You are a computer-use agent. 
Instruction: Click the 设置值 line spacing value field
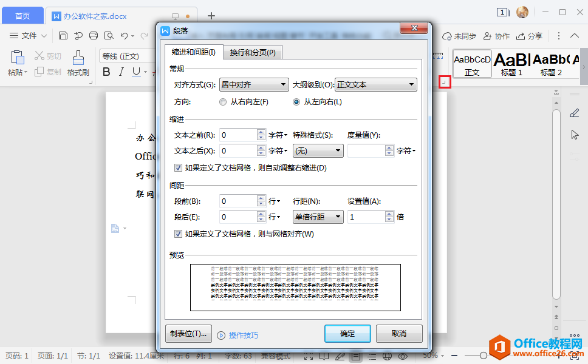[366, 217]
